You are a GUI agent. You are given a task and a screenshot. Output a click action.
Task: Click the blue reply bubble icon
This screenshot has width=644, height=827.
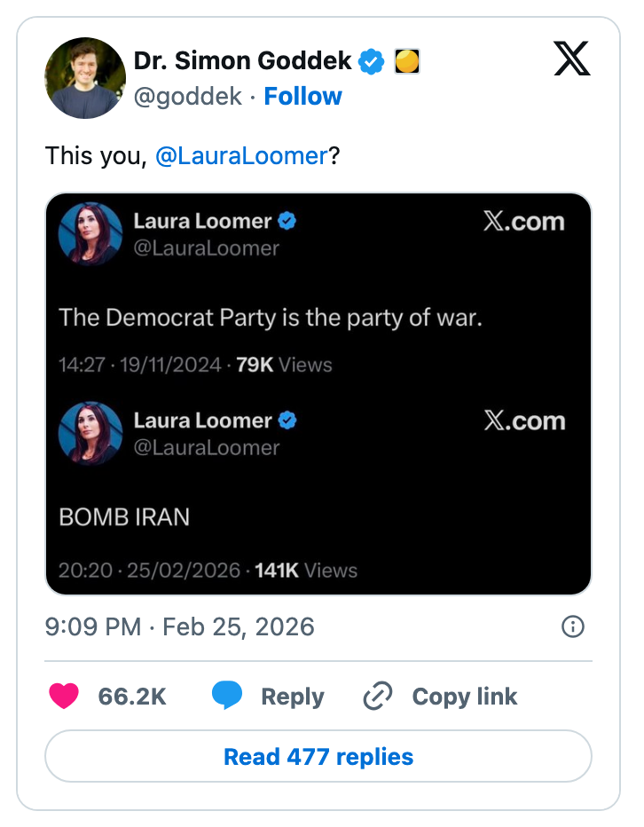227,697
